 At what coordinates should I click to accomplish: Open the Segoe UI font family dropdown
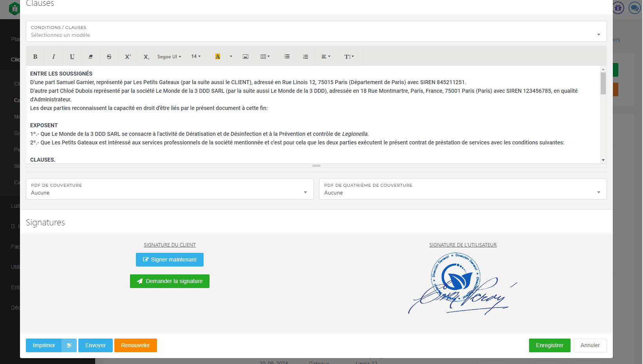tap(169, 56)
